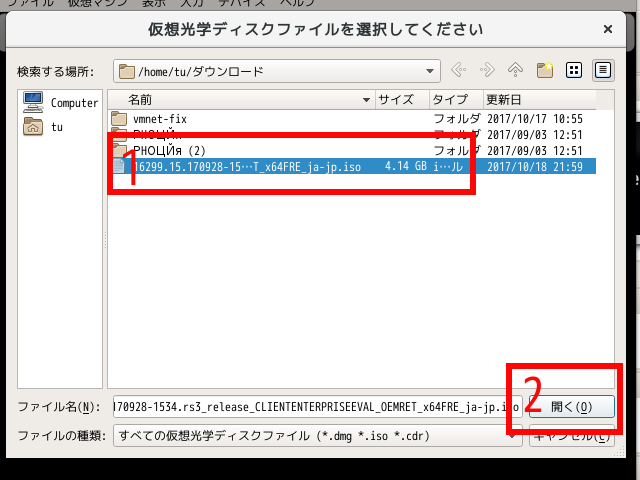640x480 pixels.
Task: Select Computer in the sidebar
Action: 62,103
